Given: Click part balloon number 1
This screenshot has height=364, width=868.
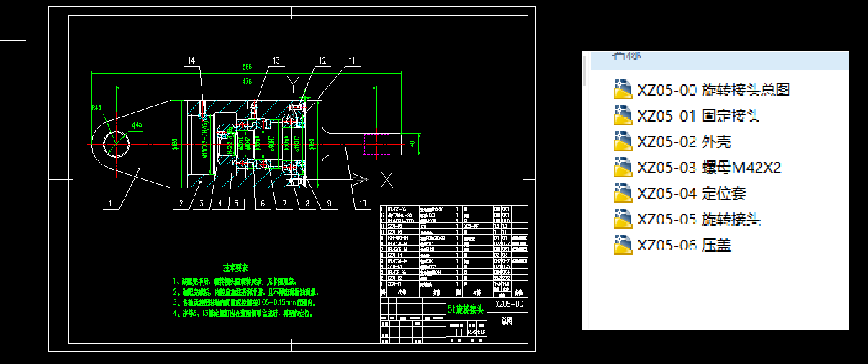Looking at the screenshot, I should [110, 204].
